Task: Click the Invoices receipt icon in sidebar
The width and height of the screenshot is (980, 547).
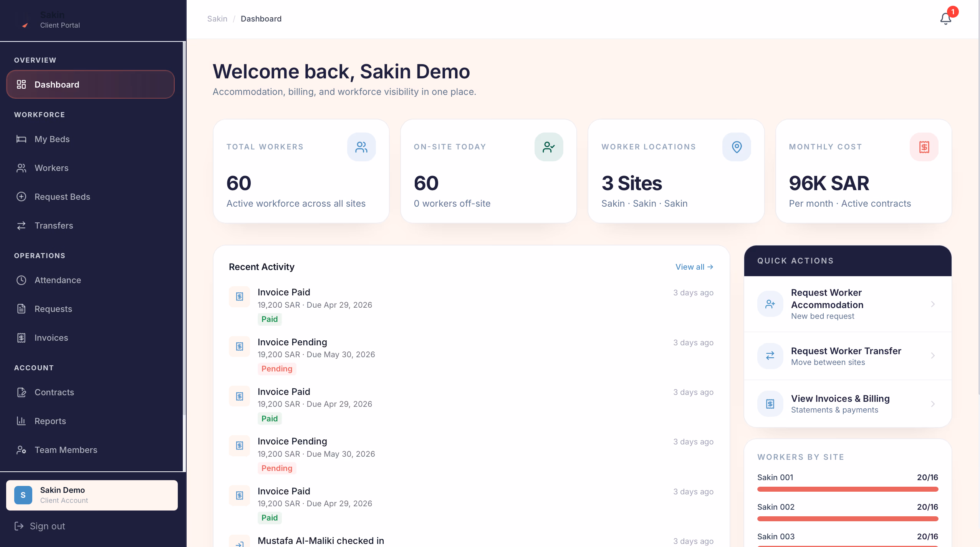Action: 22,338
